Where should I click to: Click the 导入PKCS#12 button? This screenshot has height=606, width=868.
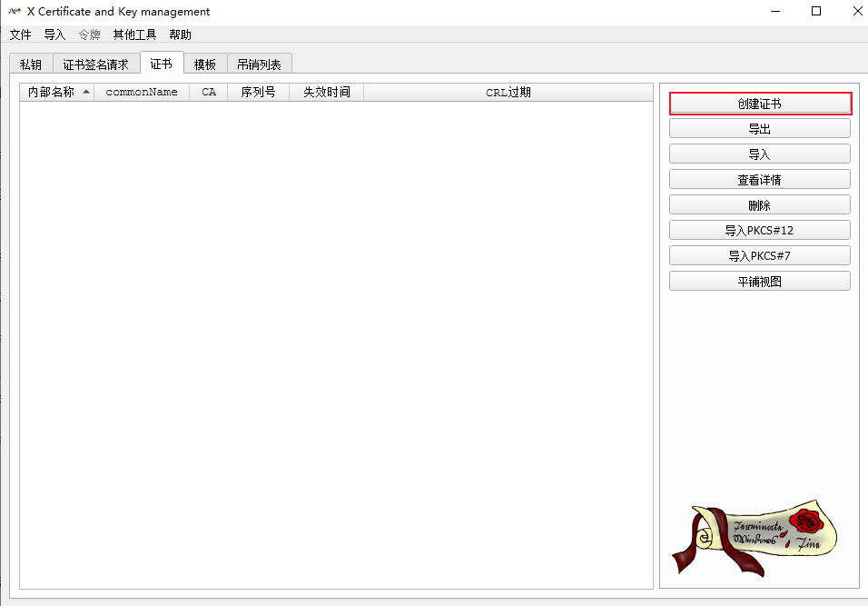tap(759, 230)
